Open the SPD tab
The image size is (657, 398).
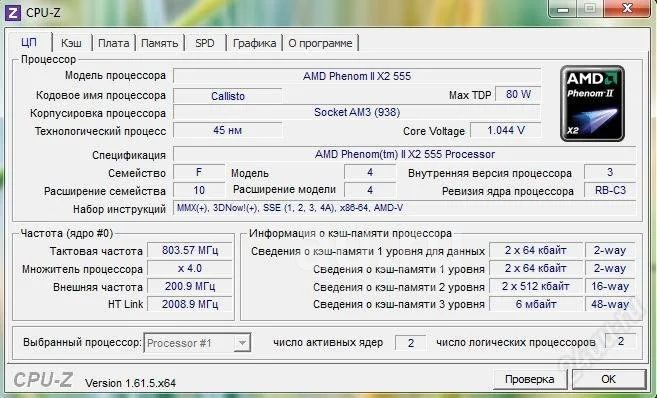click(205, 43)
